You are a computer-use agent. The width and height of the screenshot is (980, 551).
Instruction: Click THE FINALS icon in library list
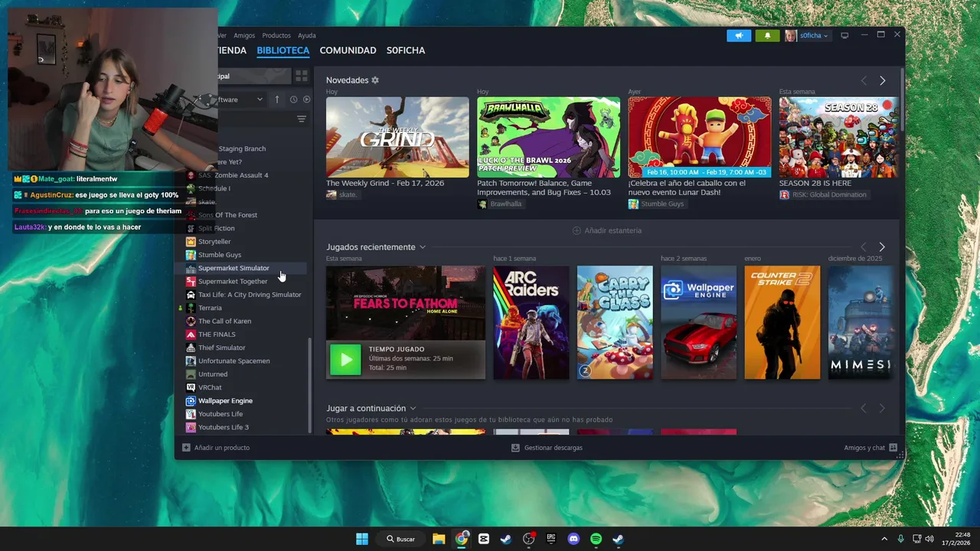[191, 334]
